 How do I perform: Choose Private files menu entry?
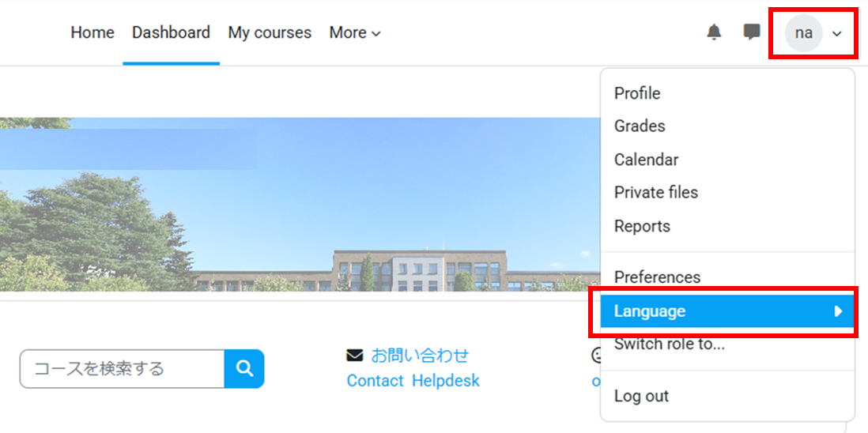[x=656, y=193]
